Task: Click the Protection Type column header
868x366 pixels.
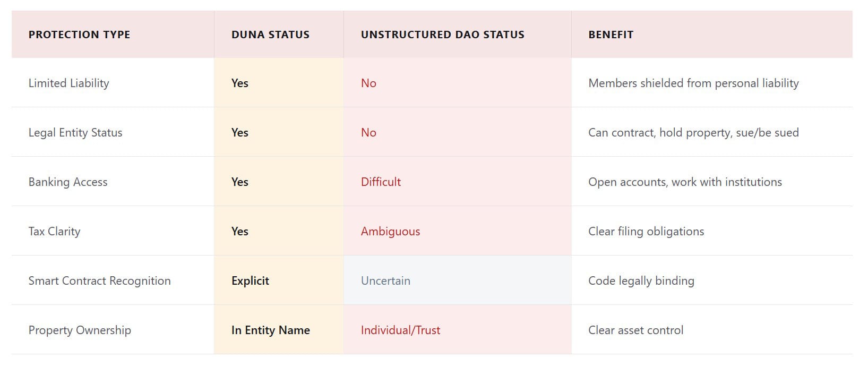Action: click(x=79, y=35)
